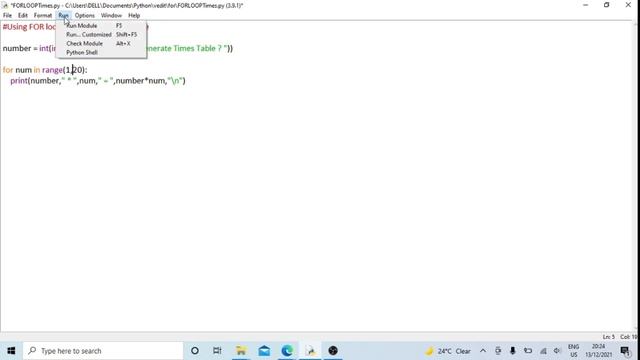Open volume control tray icon

(557, 351)
